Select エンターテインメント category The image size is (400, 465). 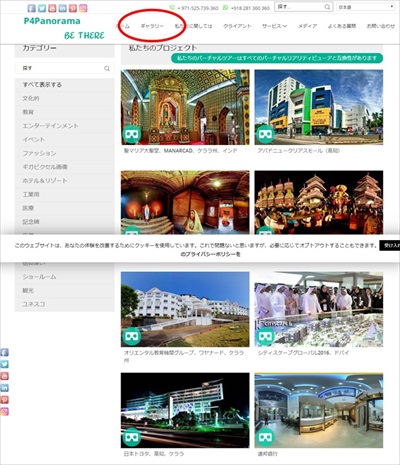[x=65, y=126]
